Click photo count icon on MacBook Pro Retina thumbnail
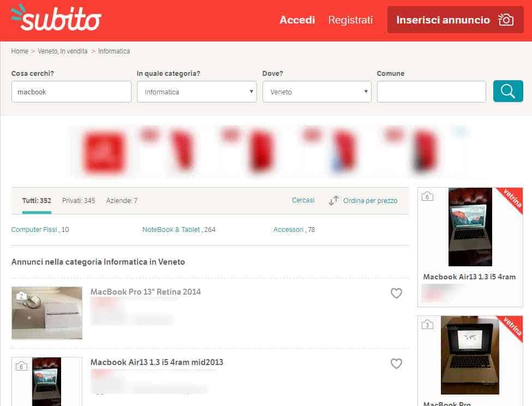The image size is (532, 406). (21, 296)
